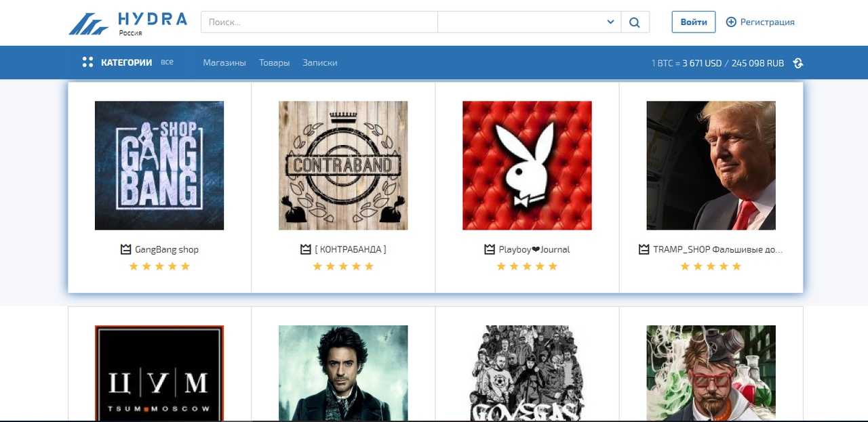The height and width of the screenshot is (422, 868).
Task: Click the HYDRA logo in the header
Action: 127,22
